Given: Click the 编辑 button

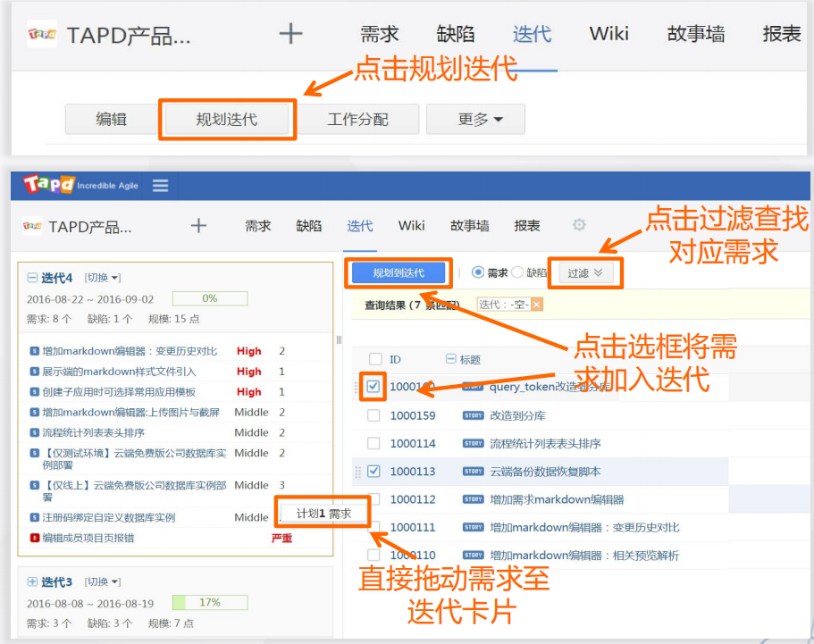Looking at the screenshot, I should click(x=111, y=120).
